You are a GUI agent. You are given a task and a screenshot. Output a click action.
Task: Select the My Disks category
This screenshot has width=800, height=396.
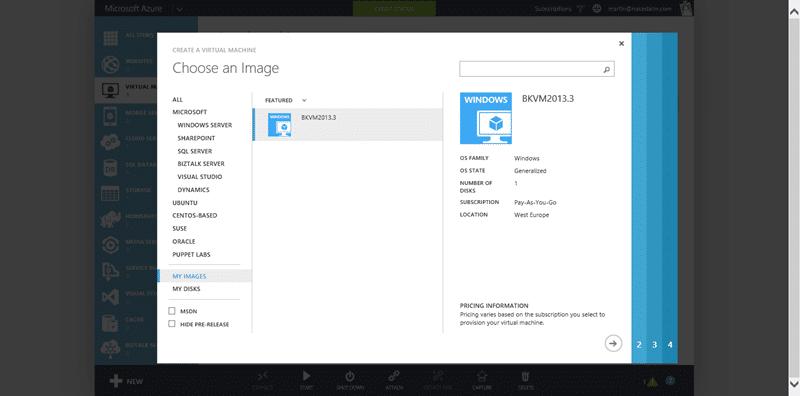coord(187,289)
